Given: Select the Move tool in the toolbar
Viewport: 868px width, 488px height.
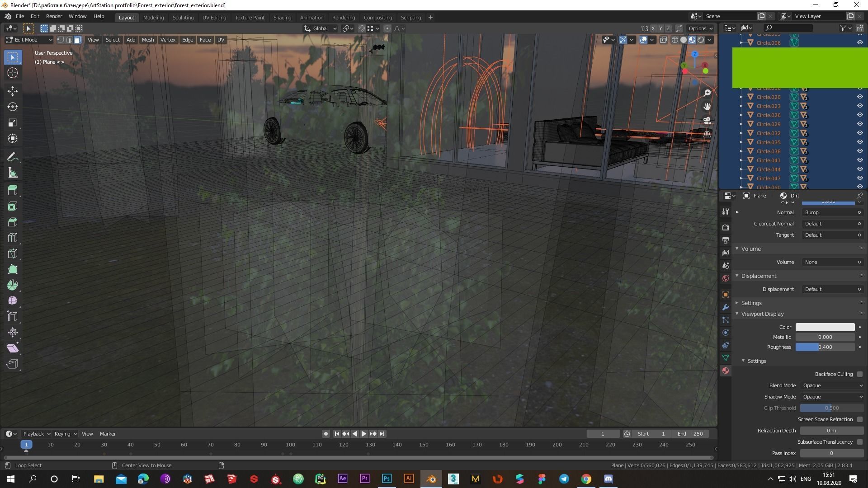Looking at the screenshot, I should (13, 91).
